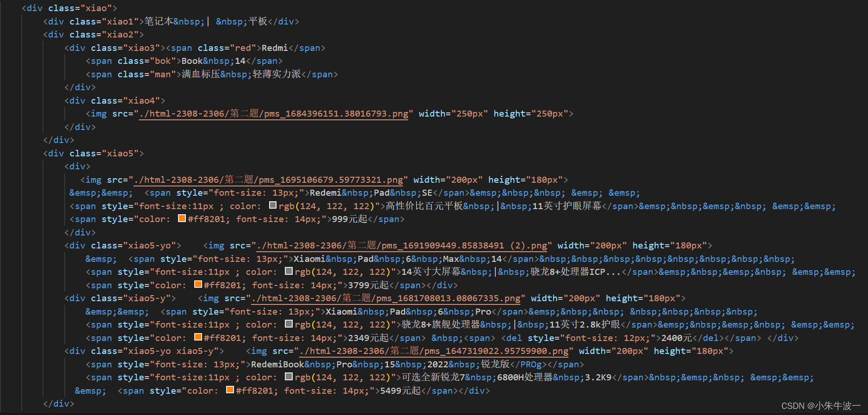Open linked path pms_1681708013.08067335.png

(386, 298)
